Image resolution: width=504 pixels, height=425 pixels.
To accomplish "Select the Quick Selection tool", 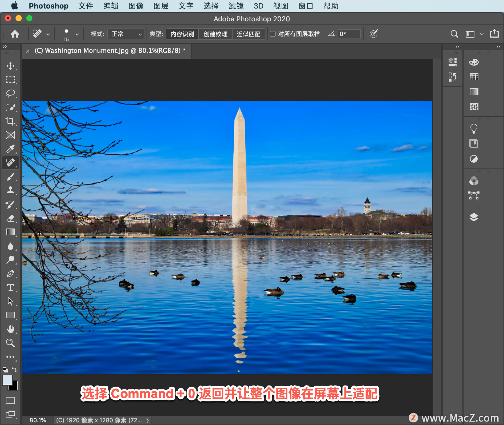I will (10, 107).
